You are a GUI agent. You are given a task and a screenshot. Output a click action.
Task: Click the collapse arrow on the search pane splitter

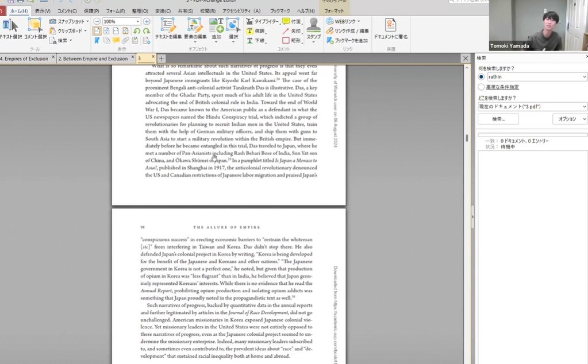pyautogui.click(x=472, y=216)
